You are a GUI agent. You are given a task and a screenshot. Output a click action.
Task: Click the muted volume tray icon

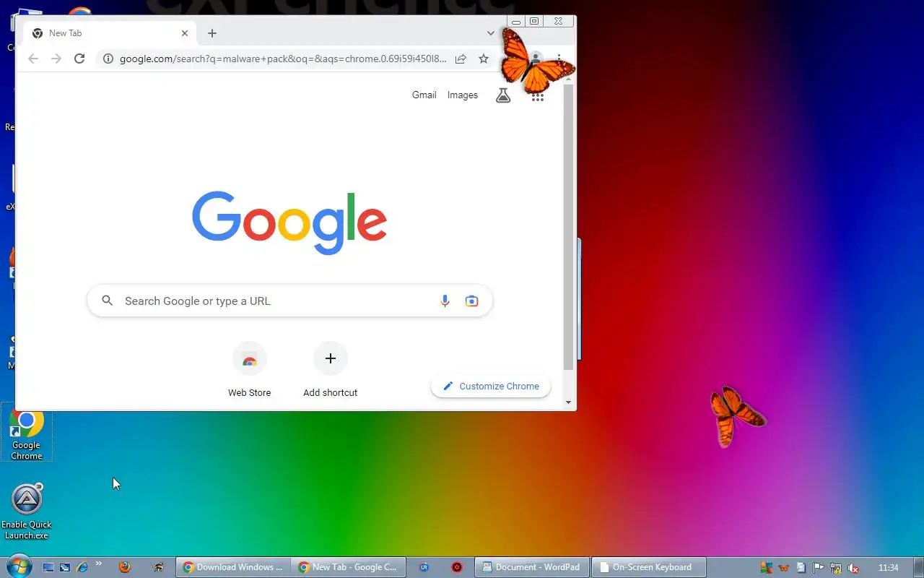(x=853, y=568)
